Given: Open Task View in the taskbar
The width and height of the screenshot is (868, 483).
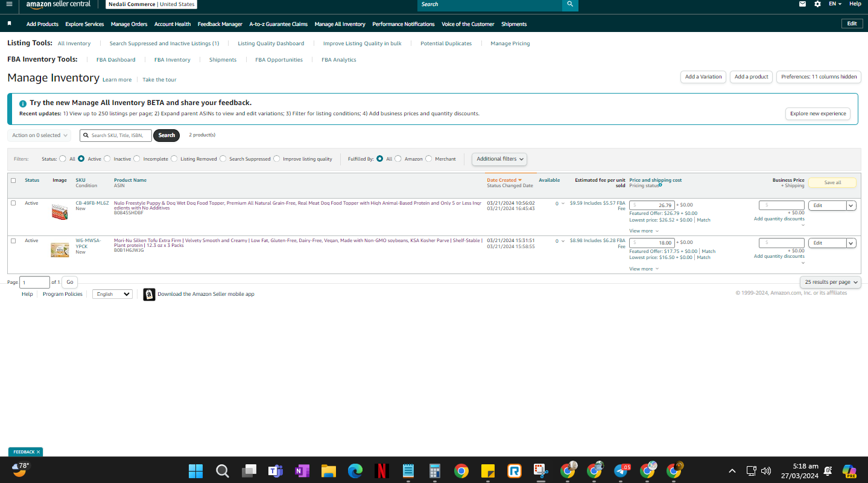Looking at the screenshot, I should click(x=249, y=471).
